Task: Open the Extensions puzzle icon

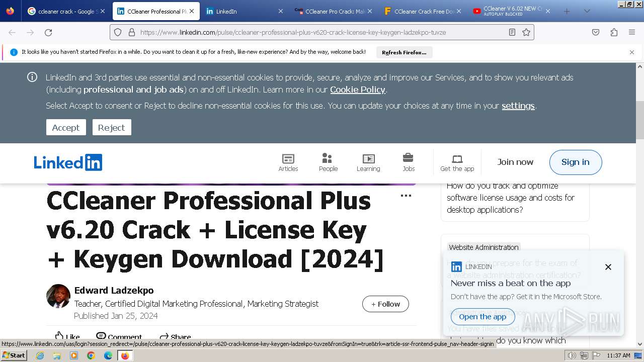Action: pos(614,32)
